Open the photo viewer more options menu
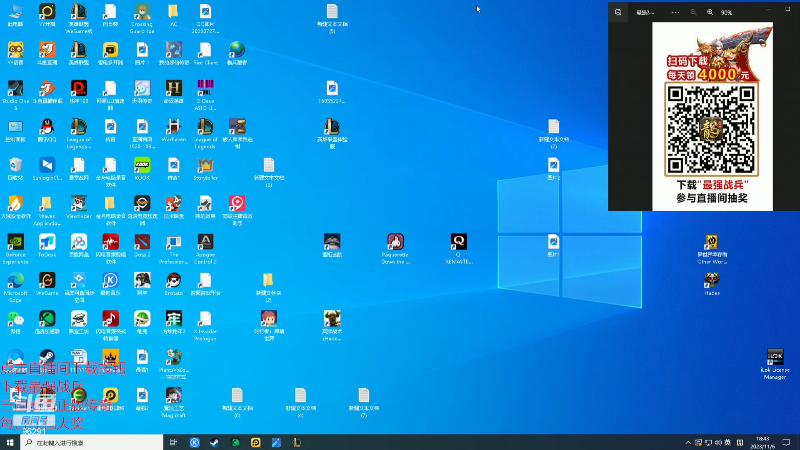 (x=675, y=12)
